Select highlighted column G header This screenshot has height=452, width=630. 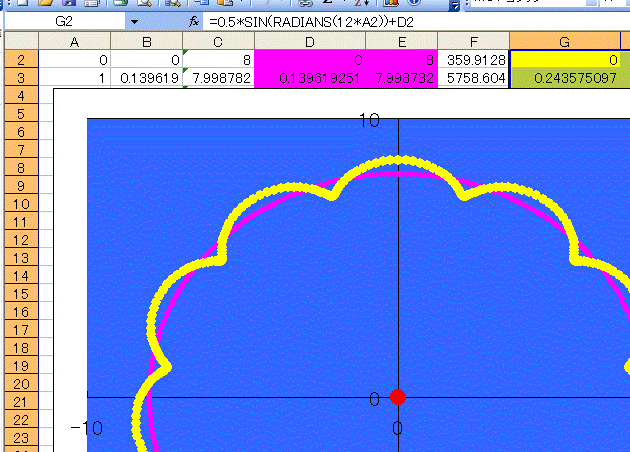(x=565, y=41)
